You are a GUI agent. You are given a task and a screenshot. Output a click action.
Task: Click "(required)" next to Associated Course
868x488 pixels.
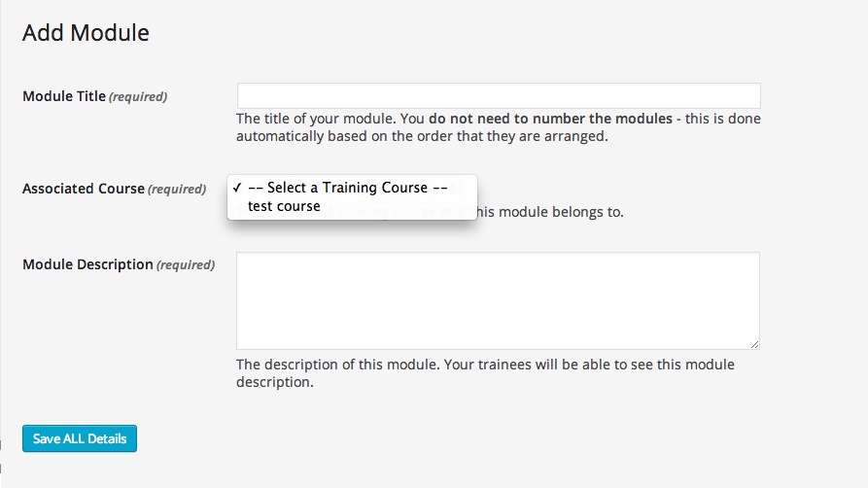177,190
